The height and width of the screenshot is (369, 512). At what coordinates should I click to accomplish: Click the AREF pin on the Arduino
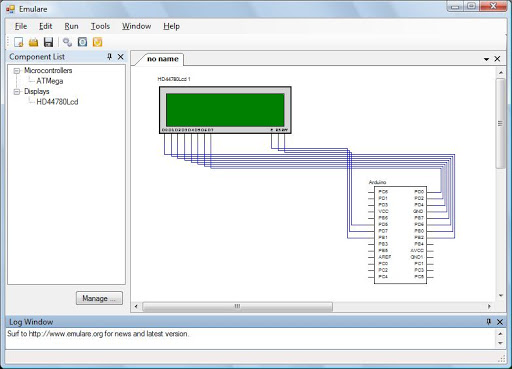click(x=385, y=257)
